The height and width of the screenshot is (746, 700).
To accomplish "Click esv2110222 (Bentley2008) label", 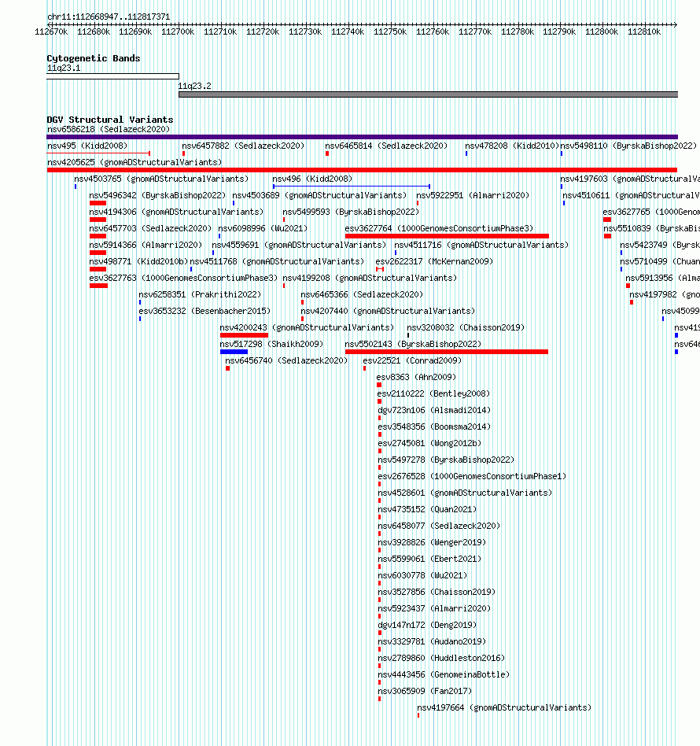I will (x=433, y=394).
